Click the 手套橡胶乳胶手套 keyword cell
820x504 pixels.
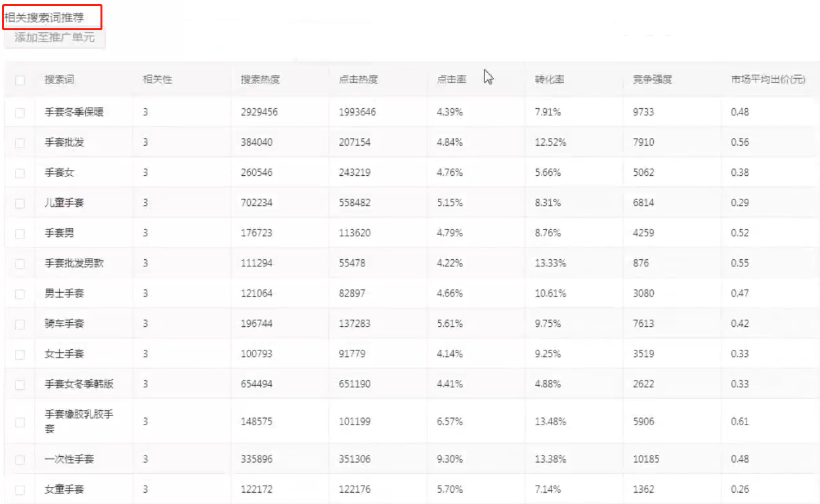[x=79, y=421]
